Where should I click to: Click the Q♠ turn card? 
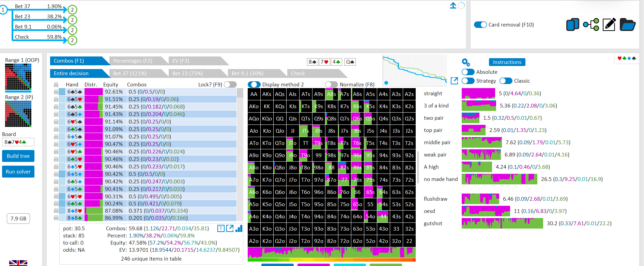click(x=350, y=62)
